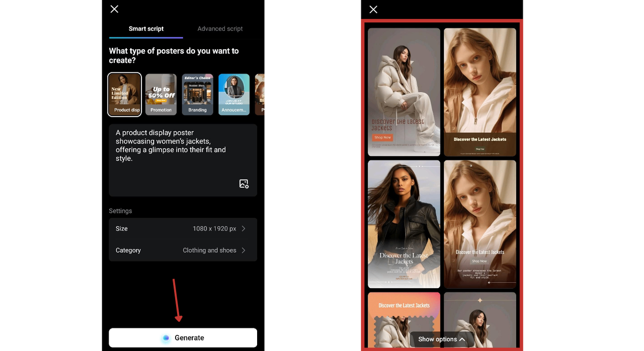Pick the middle-right poster with Shop Now
Screen dimensions: 644x351
pyautogui.click(x=480, y=224)
